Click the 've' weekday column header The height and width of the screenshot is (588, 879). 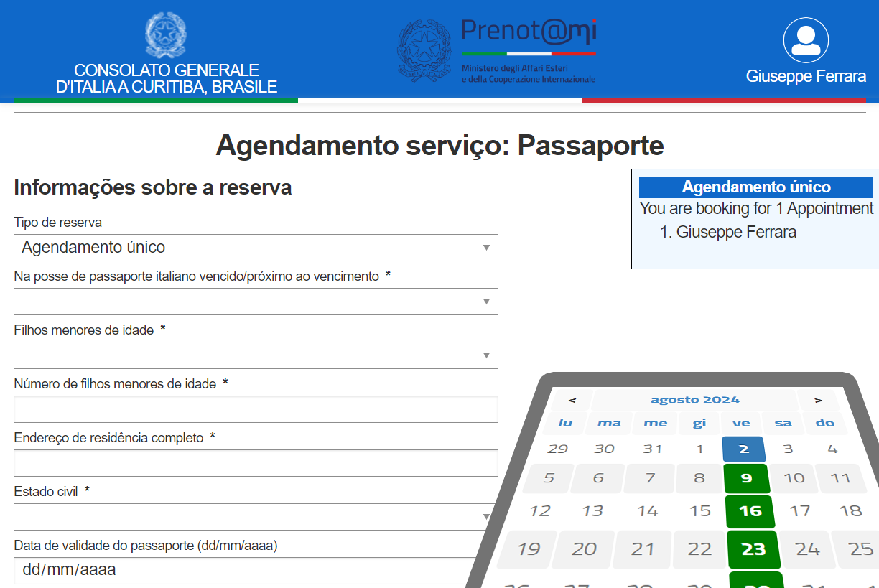pyautogui.click(x=740, y=423)
